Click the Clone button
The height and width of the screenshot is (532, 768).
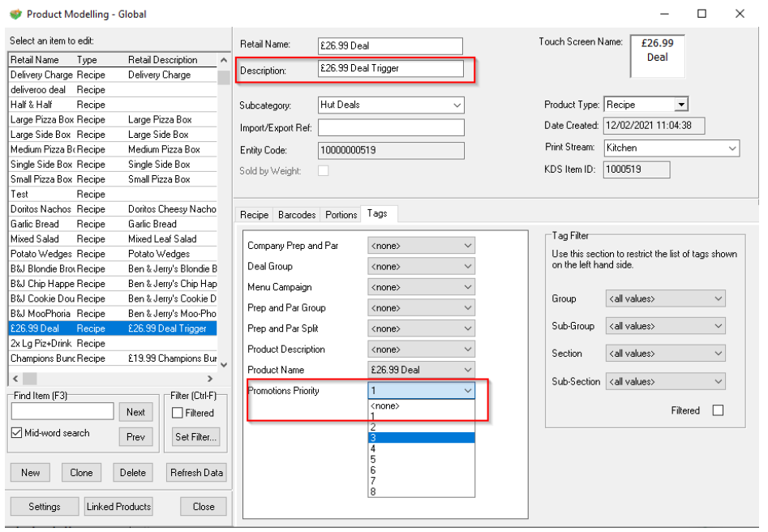[81, 473]
